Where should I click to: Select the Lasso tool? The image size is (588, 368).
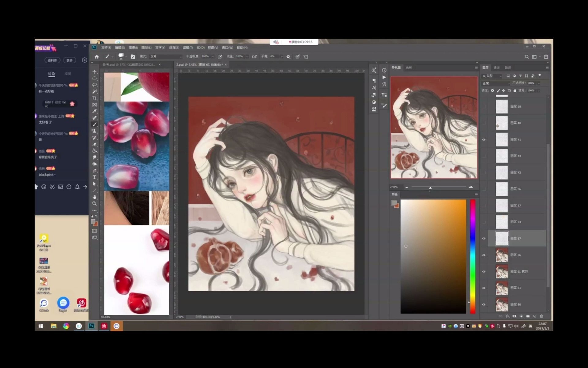pyautogui.click(x=94, y=85)
